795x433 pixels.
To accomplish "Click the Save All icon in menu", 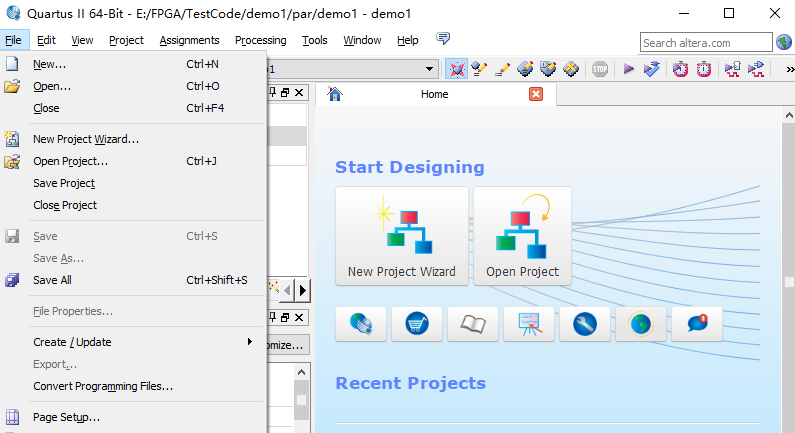I will click(12, 280).
